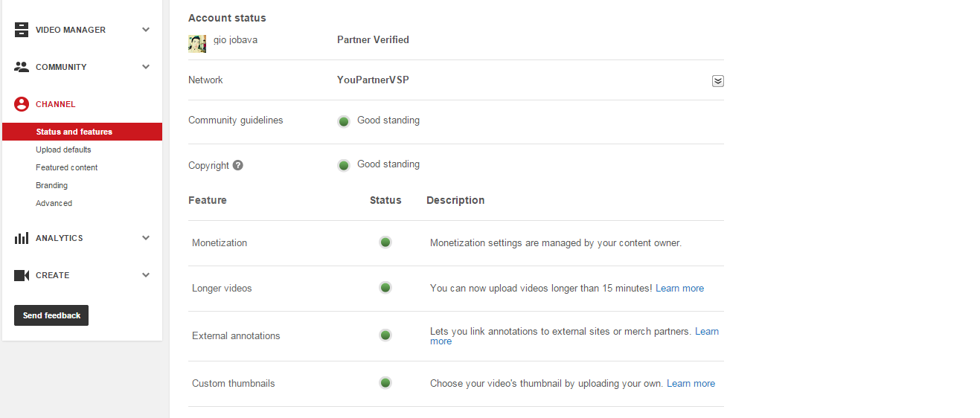The height and width of the screenshot is (418, 980).
Task: Expand the Analytics section chevron
Action: click(x=146, y=238)
